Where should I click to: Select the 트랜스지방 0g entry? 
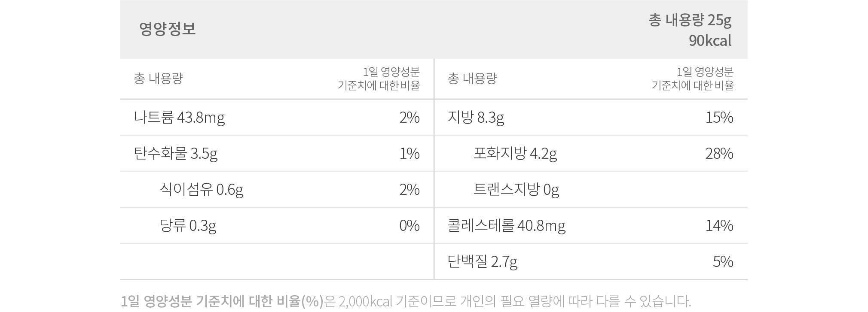(x=516, y=189)
